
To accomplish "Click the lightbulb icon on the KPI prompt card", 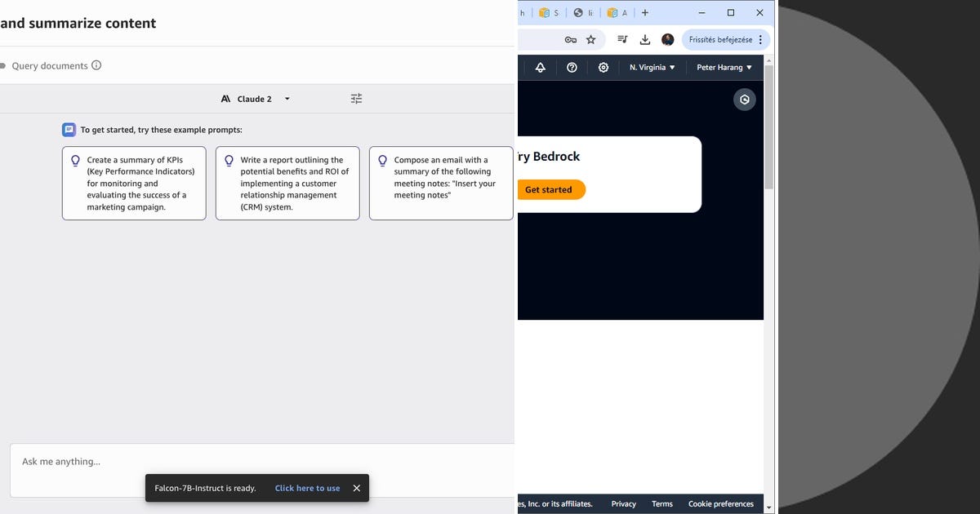I will tap(74, 160).
